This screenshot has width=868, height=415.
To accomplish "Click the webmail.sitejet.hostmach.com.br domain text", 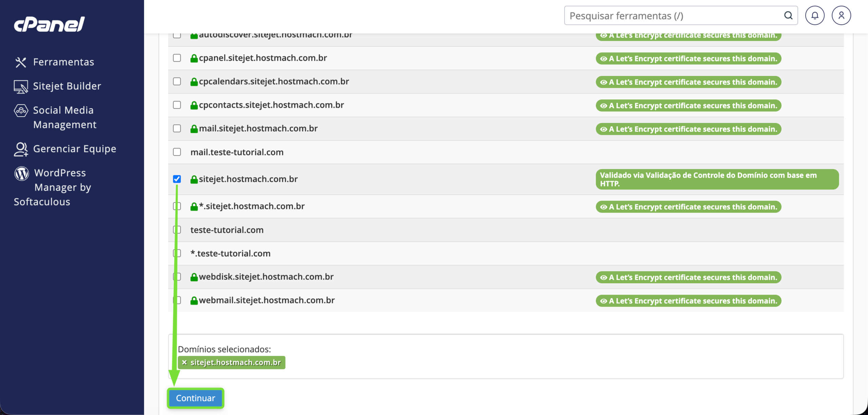I will click(x=267, y=300).
